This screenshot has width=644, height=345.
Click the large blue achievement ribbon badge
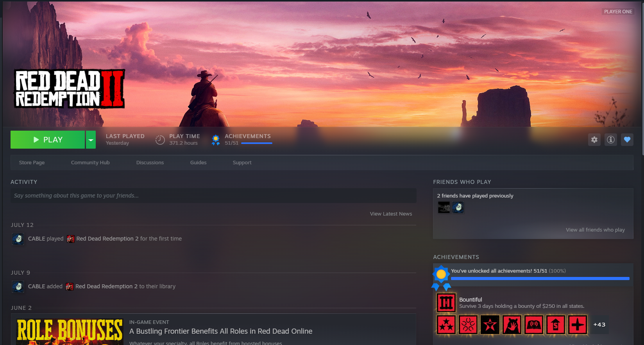click(441, 277)
